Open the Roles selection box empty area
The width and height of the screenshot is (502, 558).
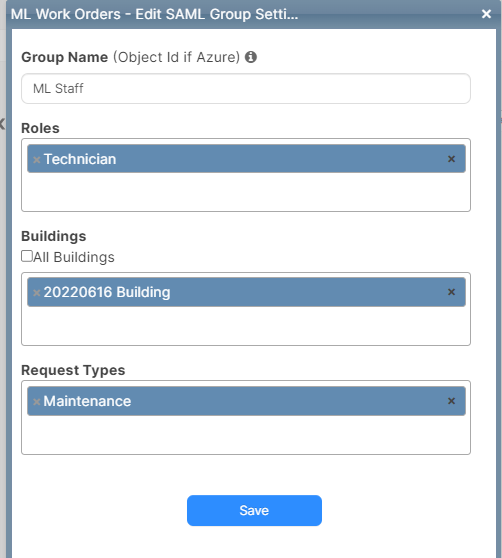pyautogui.click(x=246, y=192)
